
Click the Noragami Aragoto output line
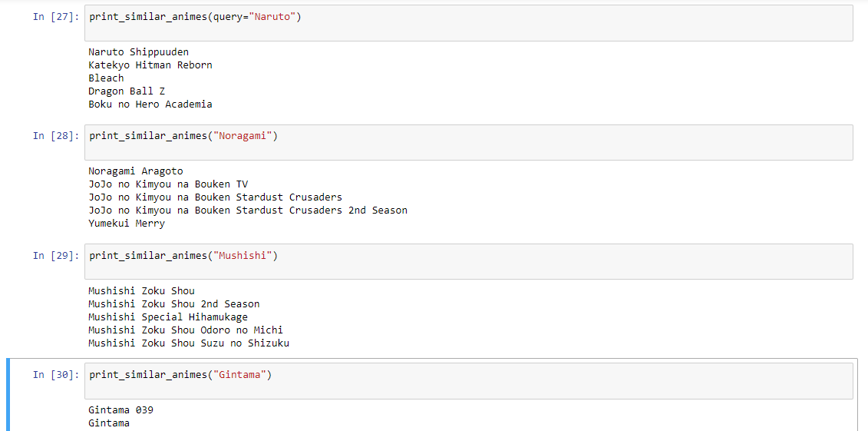coord(136,171)
